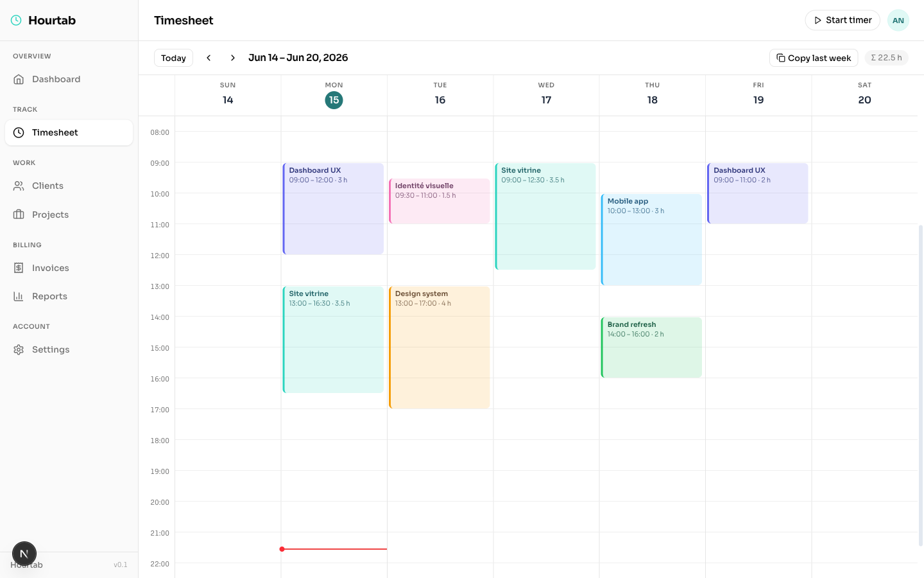Click the 21:00 time label

tap(160, 533)
